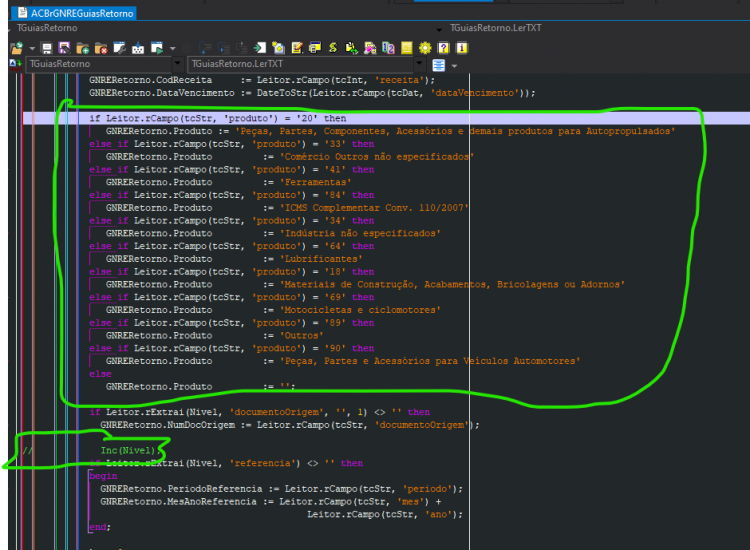Click the line checking produto = '90'
Viewport: 750px width, 550px height.
click(232, 348)
